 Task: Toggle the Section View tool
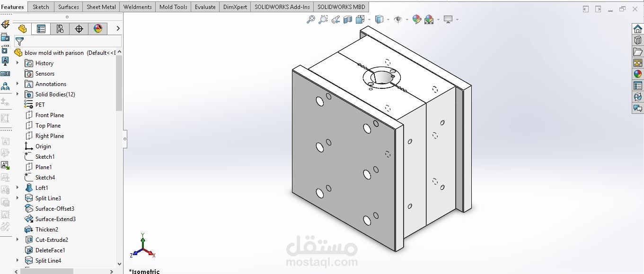click(x=348, y=19)
